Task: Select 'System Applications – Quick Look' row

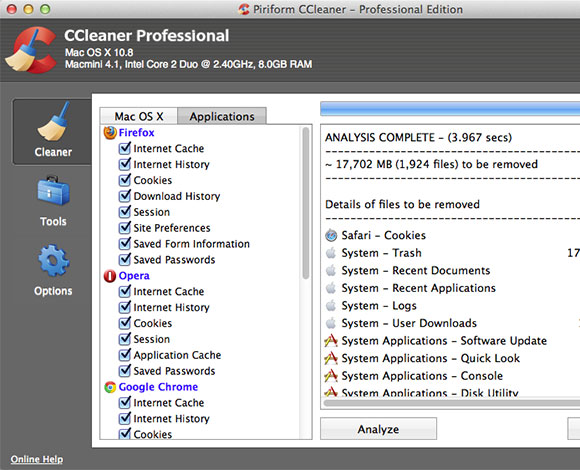Action: pos(450,358)
